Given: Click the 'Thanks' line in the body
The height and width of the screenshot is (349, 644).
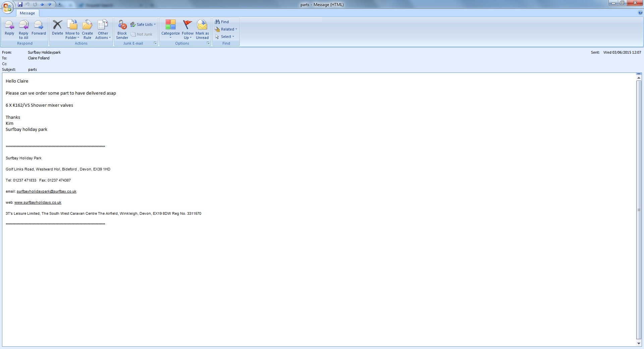Looking at the screenshot, I should click(x=13, y=117).
